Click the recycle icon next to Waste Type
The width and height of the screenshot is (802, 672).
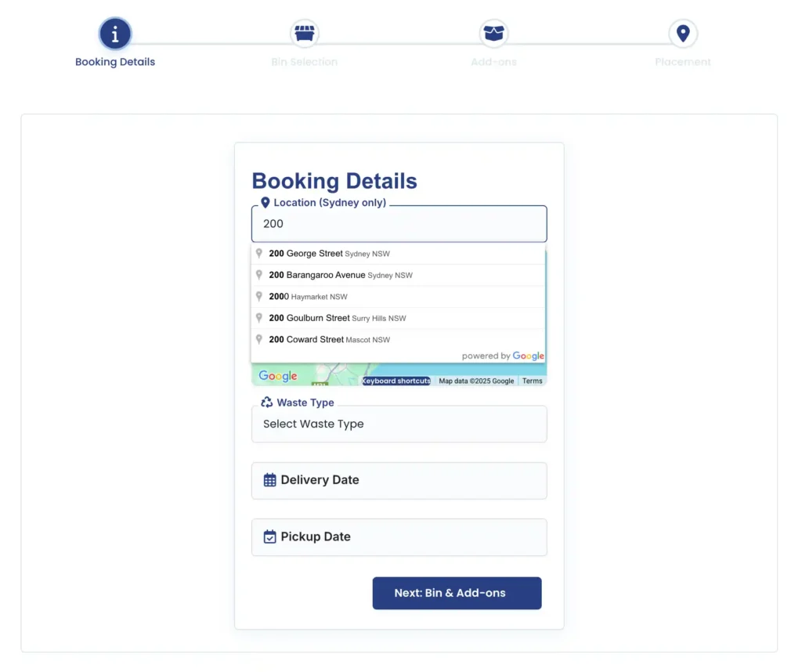(266, 403)
